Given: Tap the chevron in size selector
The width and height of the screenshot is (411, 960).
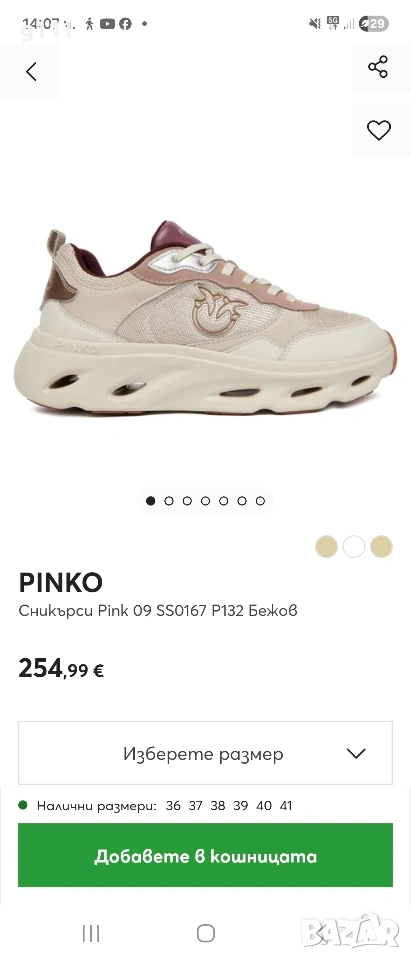Looking at the screenshot, I should coord(356,753).
